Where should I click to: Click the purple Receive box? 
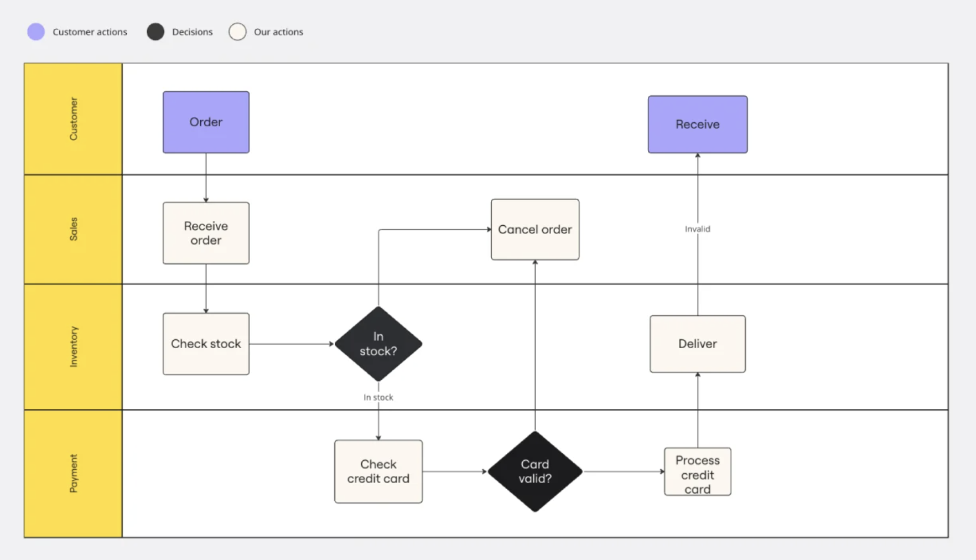(x=697, y=125)
